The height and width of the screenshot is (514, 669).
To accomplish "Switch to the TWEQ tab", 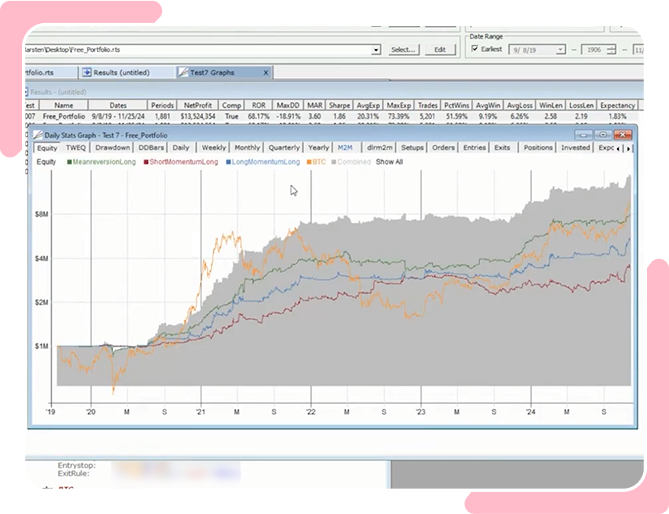I will [x=76, y=148].
